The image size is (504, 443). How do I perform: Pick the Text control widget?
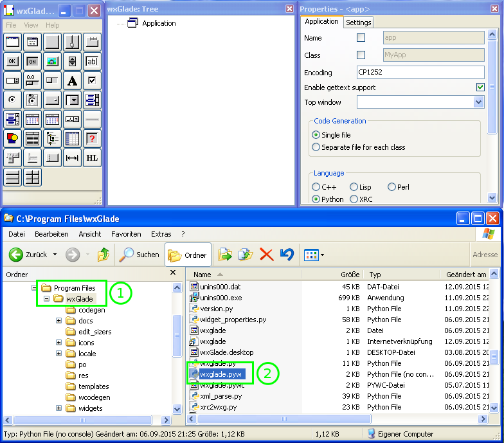pyautogui.click(x=92, y=61)
